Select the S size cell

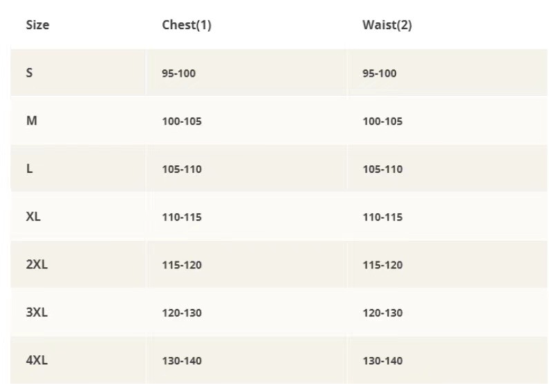pyautogui.click(x=30, y=72)
